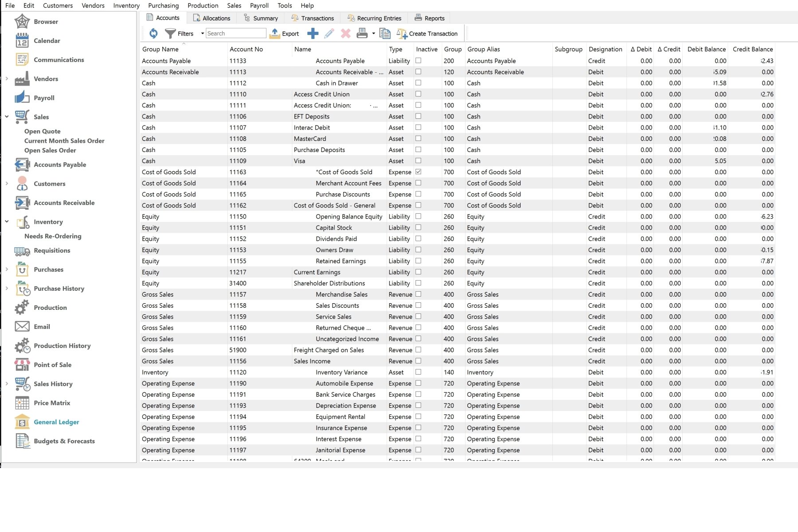798x532 pixels.
Task: Toggle Inactive checkbox for Accounts Payable 11133
Action: [418, 60]
